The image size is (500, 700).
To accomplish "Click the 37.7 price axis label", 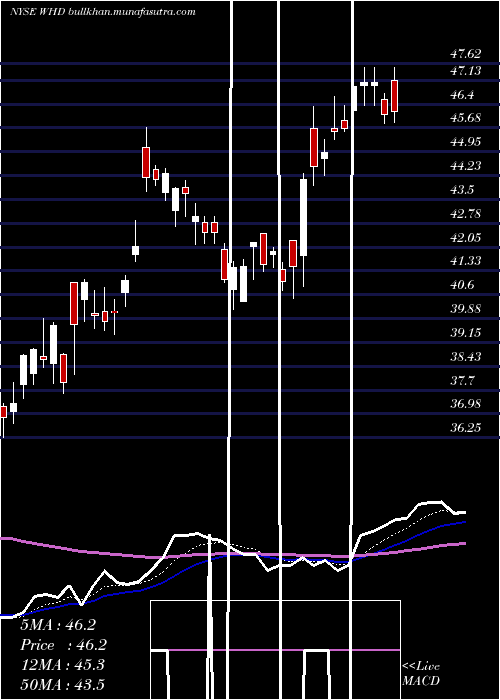I will point(462,380).
